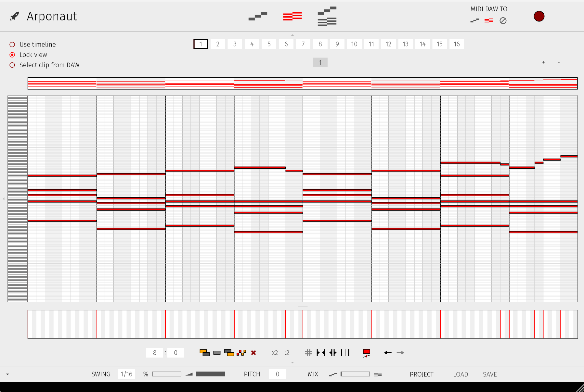Select pattern slot 5
Image resolution: width=584 pixels, height=392 pixels.
pos(269,44)
